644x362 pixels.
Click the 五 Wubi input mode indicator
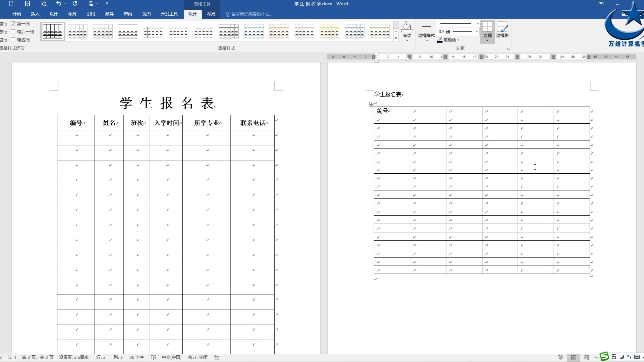tap(614, 357)
